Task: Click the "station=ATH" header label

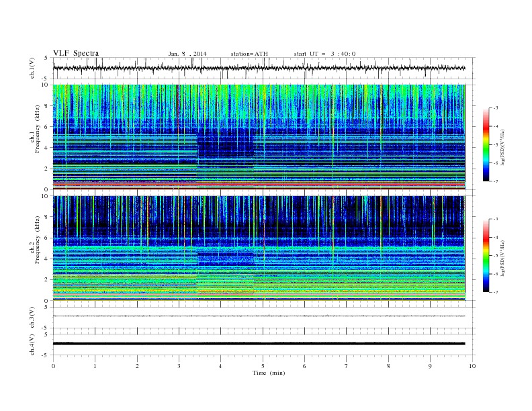Action: pyautogui.click(x=249, y=54)
